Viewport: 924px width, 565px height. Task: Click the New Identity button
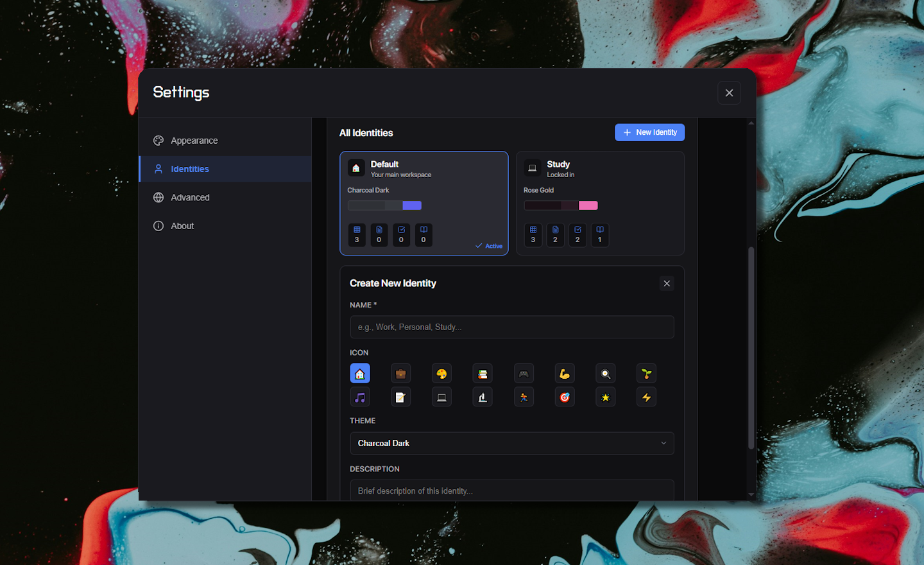click(x=649, y=132)
